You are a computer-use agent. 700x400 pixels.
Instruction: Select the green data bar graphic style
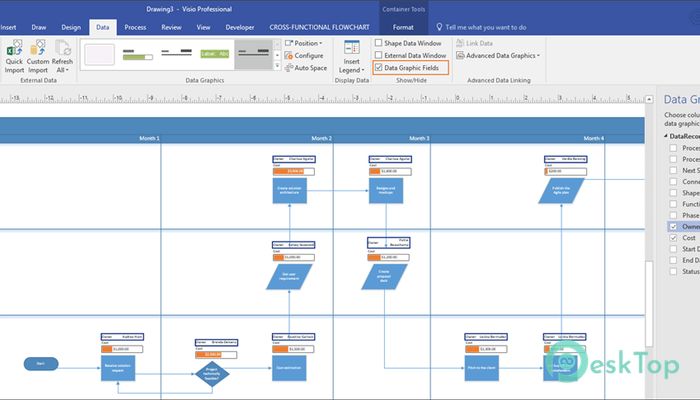tap(138, 54)
